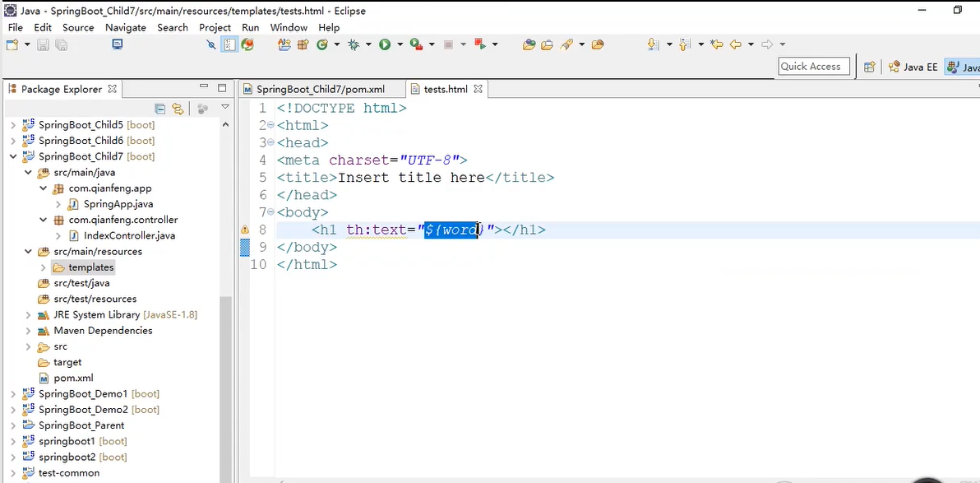Select the com.qianfeng.controller package
The width and height of the screenshot is (980, 483).
(x=123, y=220)
